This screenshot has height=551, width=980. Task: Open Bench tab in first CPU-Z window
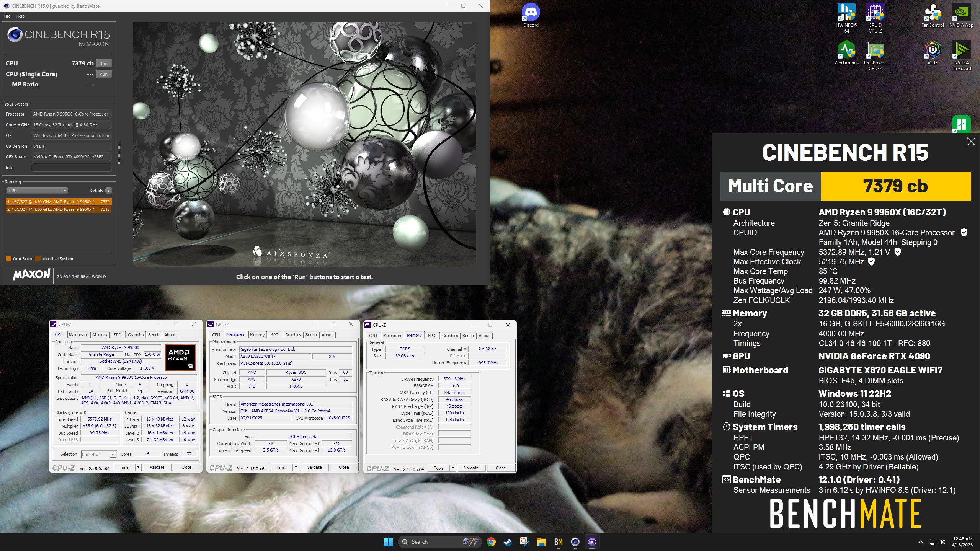(154, 335)
